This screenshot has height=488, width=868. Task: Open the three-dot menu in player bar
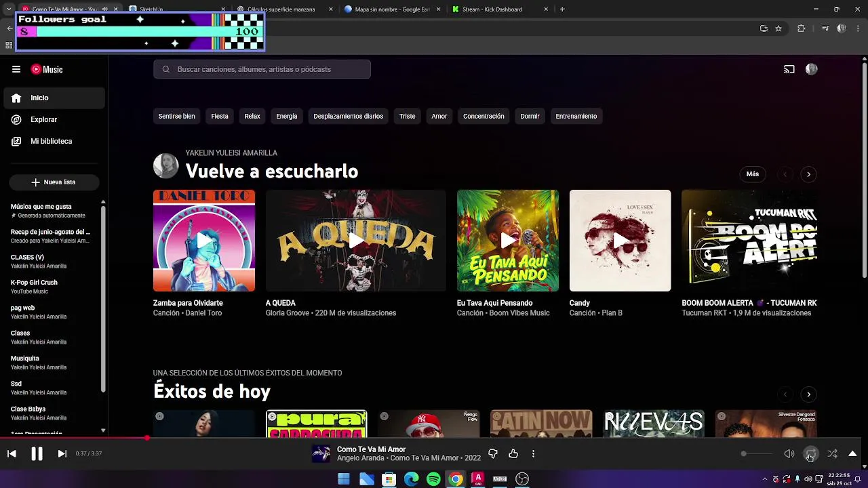click(533, 453)
